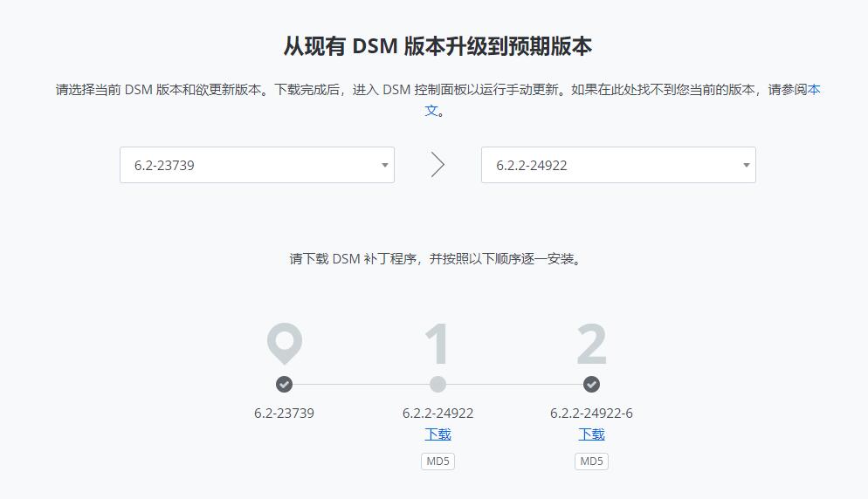
Task: Show MD5 for the 6.2.2-24922 step
Action: (x=437, y=461)
